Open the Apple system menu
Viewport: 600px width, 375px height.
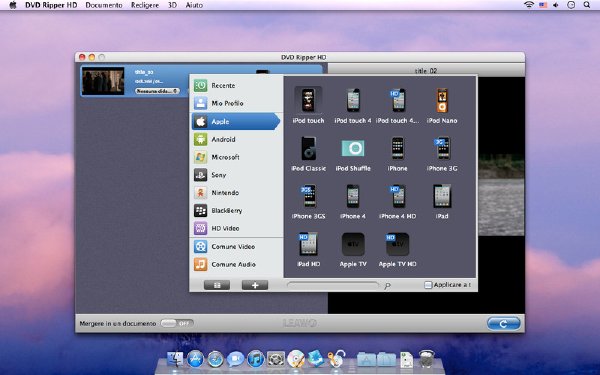[x=13, y=5]
